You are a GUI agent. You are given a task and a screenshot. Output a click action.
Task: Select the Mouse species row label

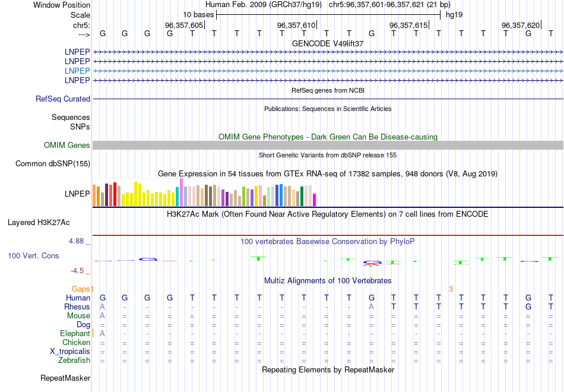(x=78, y=316)
